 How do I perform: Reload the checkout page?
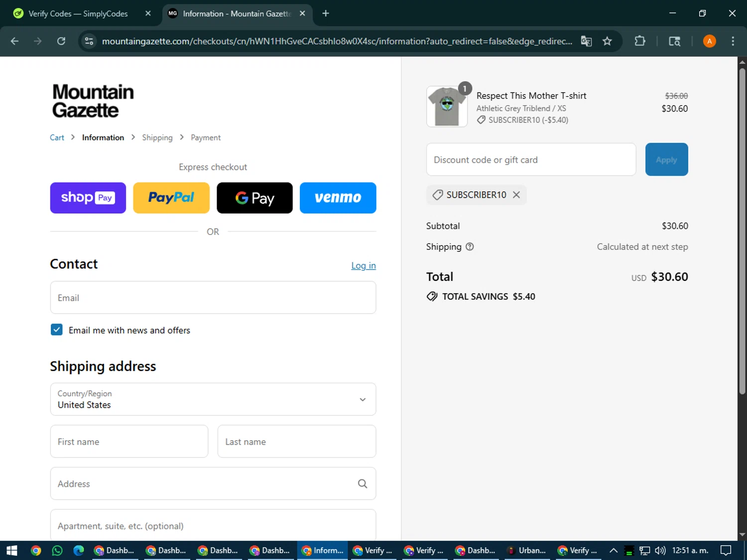coord(61,41)
